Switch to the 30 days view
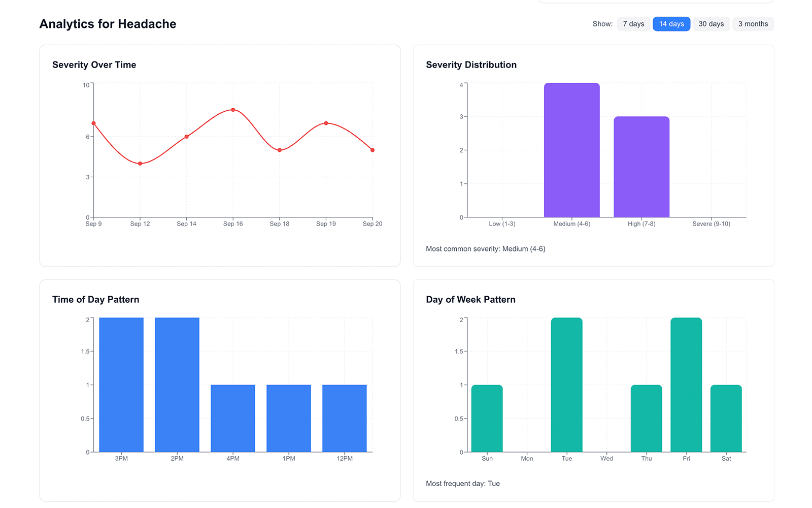Viewport: 812px width, 508px height. coord(711,23)
